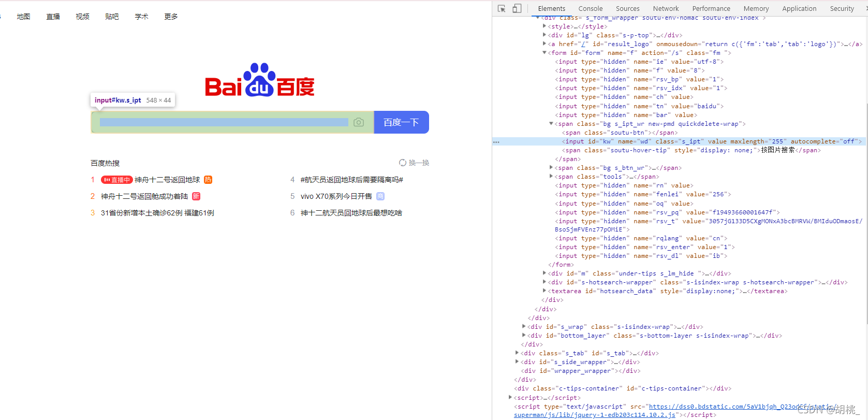
Task: Open the 视频 navigation link
Action: 82,17
